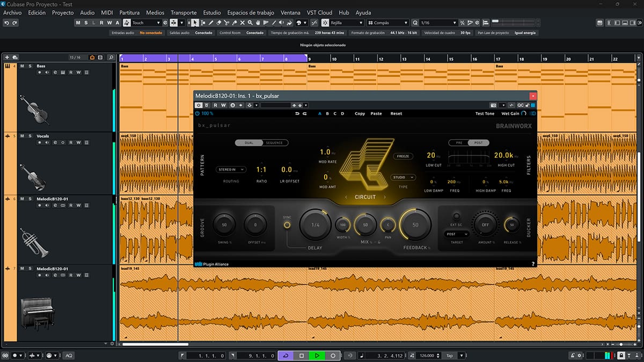Open the Transporte menu
644x362 pixels.
[184, 12]
